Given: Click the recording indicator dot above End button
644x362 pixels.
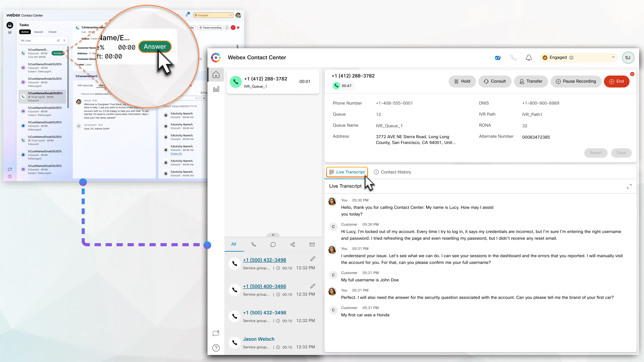Looking at the screenshot, I should pyautogui.click(x=632, y=74).
